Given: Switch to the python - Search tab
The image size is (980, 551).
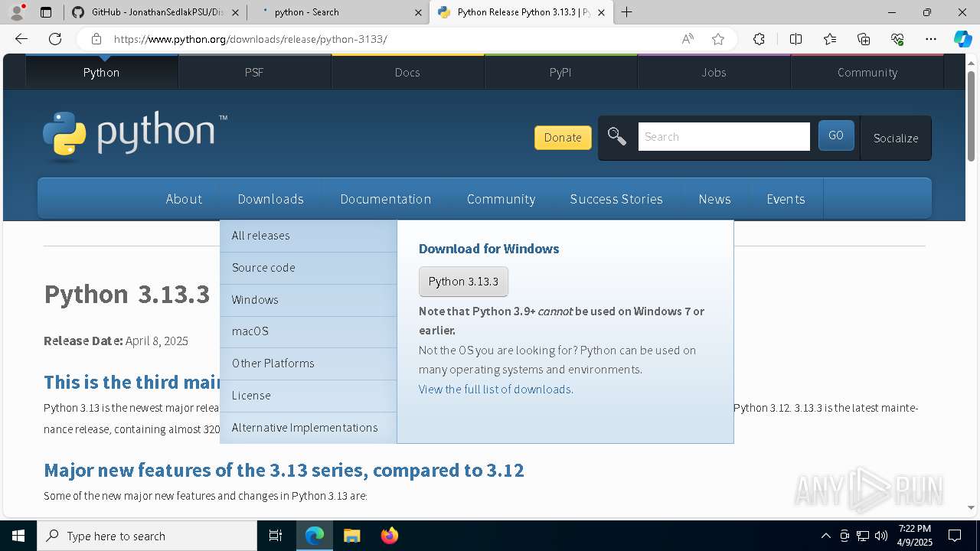Looking at the screenshot, I should (x=338, y=12).
